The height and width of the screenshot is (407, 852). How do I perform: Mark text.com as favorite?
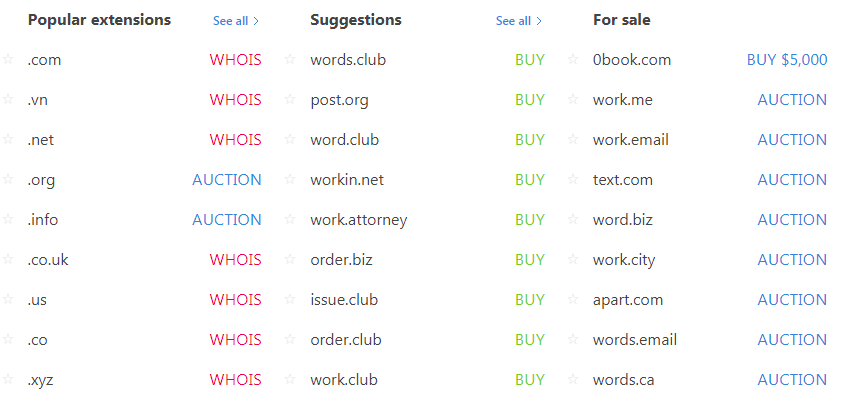point(573,180)
